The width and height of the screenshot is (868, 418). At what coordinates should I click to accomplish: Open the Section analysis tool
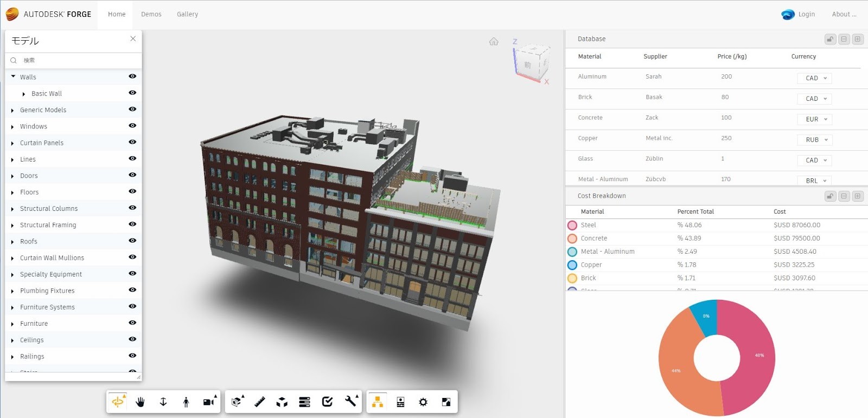pos(237,402)
